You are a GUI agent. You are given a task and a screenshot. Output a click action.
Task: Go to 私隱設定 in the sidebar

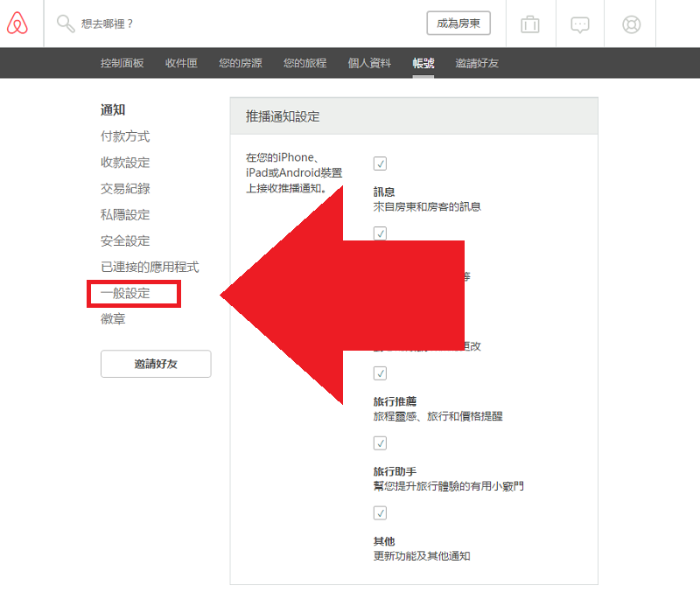(x=125, y=215)
